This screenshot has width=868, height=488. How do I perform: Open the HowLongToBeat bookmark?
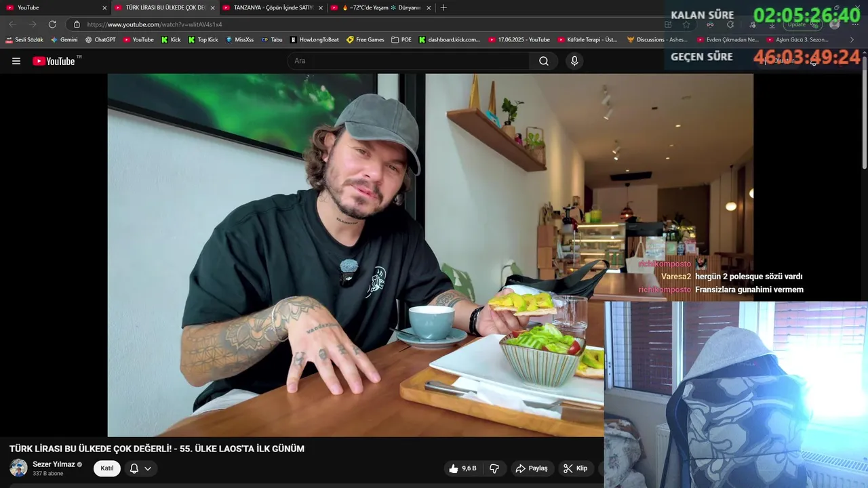pos(314,40)
